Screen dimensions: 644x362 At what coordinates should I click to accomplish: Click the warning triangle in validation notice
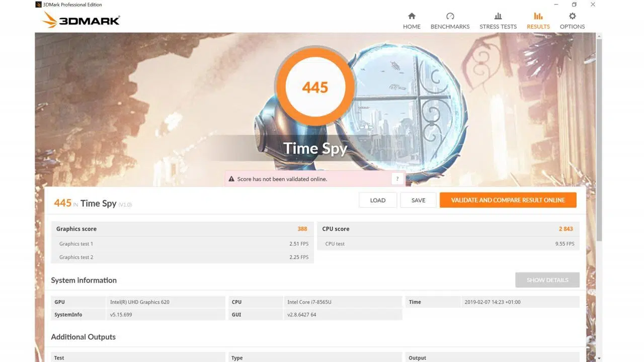click(x=231, y=179)
